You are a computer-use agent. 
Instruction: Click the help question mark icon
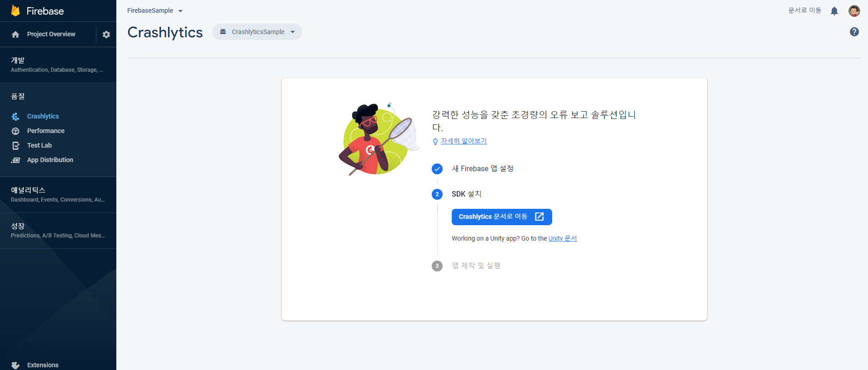click(854, 32)
